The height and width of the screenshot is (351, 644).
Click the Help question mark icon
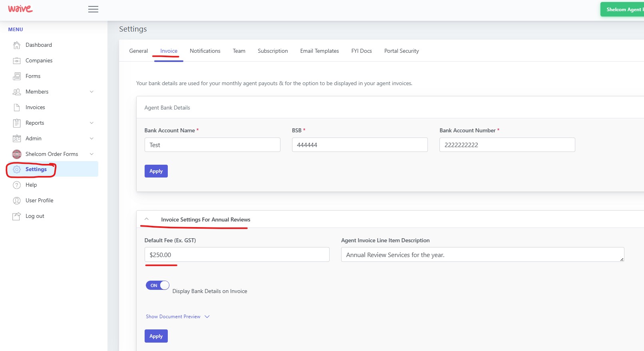click(x=17, y=185)
